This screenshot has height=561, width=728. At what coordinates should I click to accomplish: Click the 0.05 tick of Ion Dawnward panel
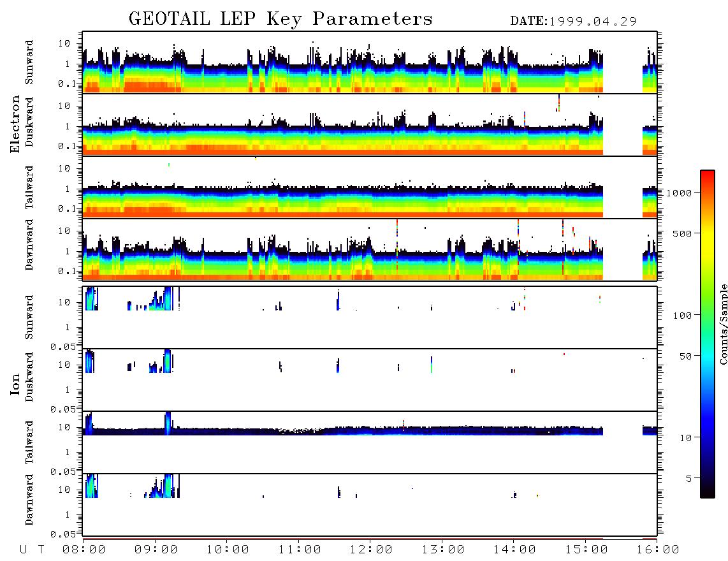(62, 534)
